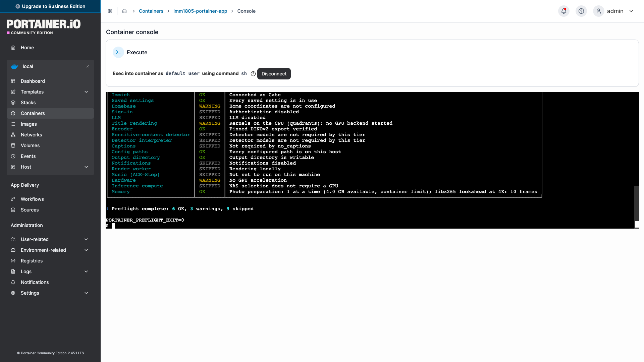Open Notifications in the sidebar
Image resolution: width=644 pixels, height=362 pixels.
click(x=50, y=282)
